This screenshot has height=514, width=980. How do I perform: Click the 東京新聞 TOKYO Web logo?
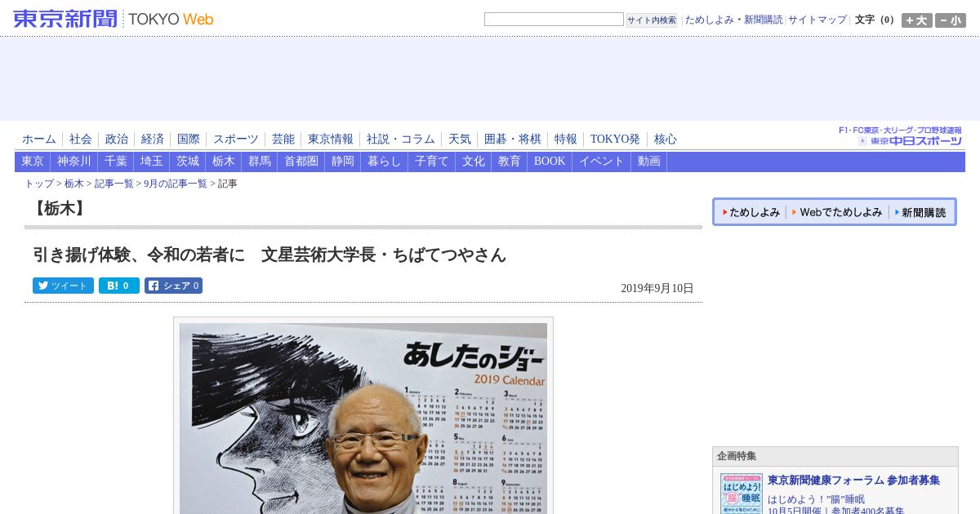point(114,19)
